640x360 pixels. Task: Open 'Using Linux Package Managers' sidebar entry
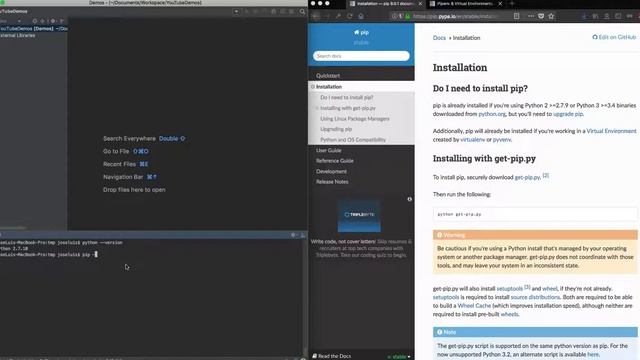(355, 119)
